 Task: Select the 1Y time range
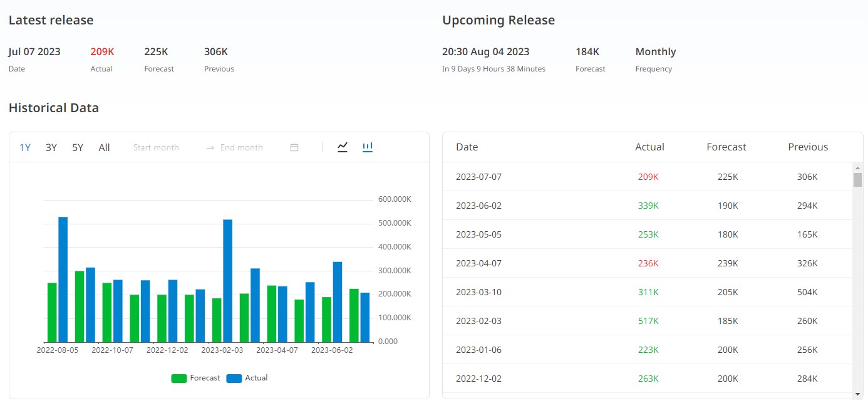25,148
